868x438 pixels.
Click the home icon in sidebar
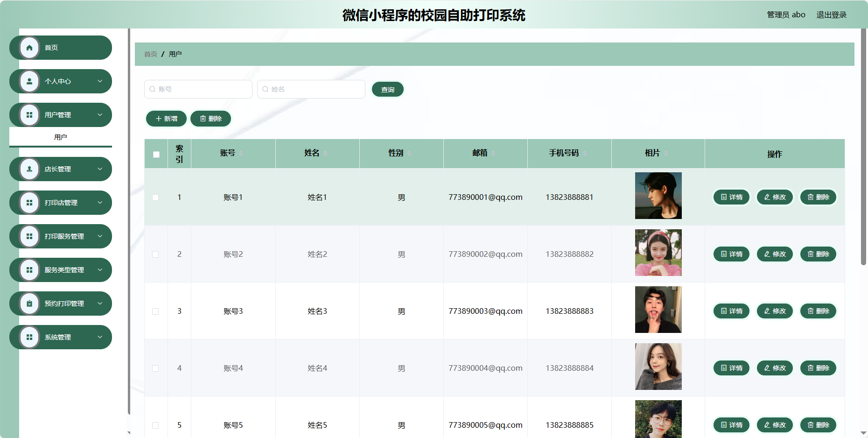pos(29,48)
